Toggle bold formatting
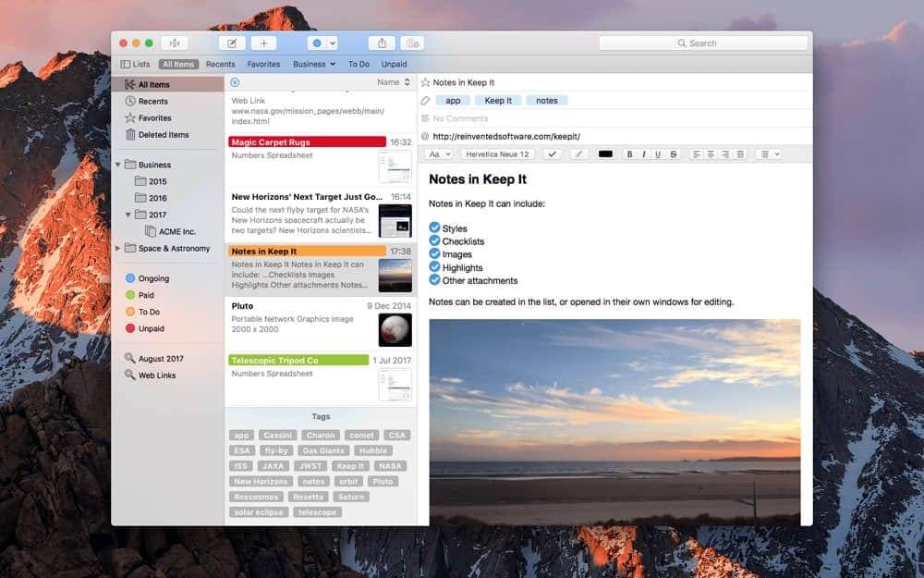Screen dimensions: 924x578 [x=629, y=154]
